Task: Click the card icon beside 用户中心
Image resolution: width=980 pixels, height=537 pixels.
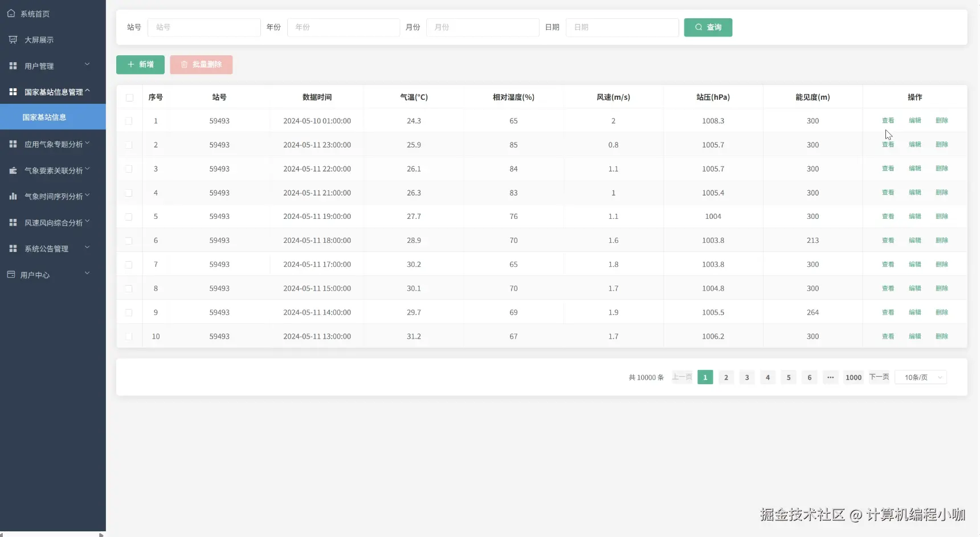Action: 11,274
